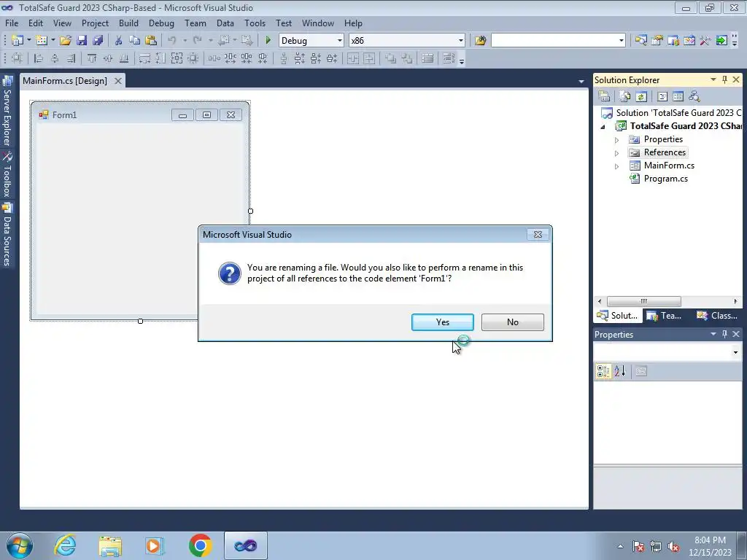Open the x86 platform dropdown
The height and width of the screenshot is (560, 747).
tap(461, 41)
